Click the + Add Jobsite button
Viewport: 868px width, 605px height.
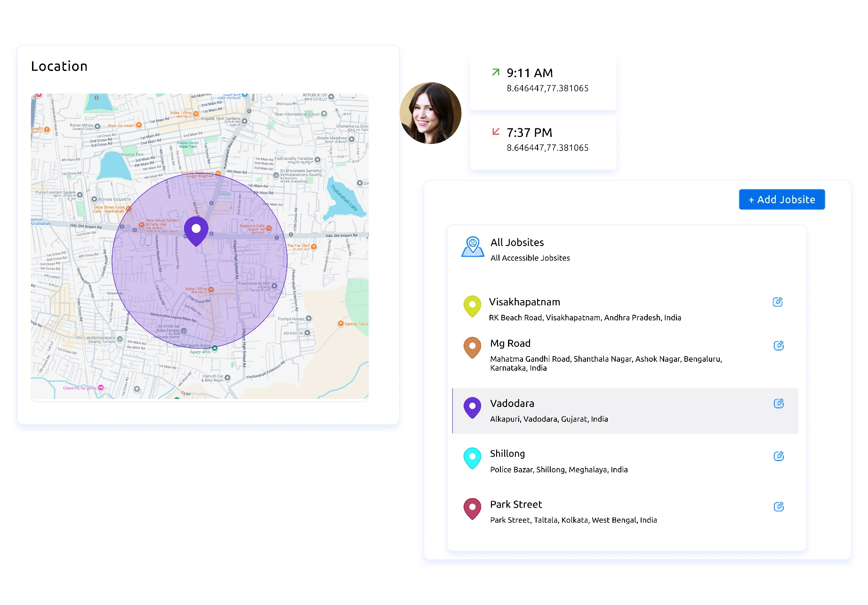[x=781, y=199]
